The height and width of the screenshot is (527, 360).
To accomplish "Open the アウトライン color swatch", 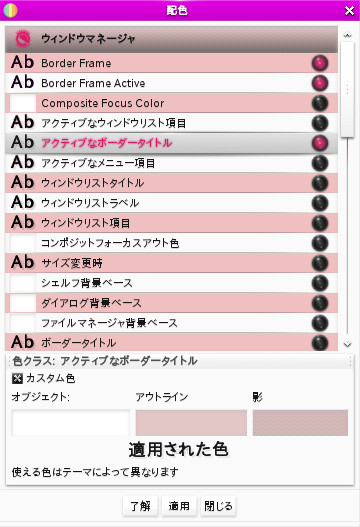I will click(191, 422).
